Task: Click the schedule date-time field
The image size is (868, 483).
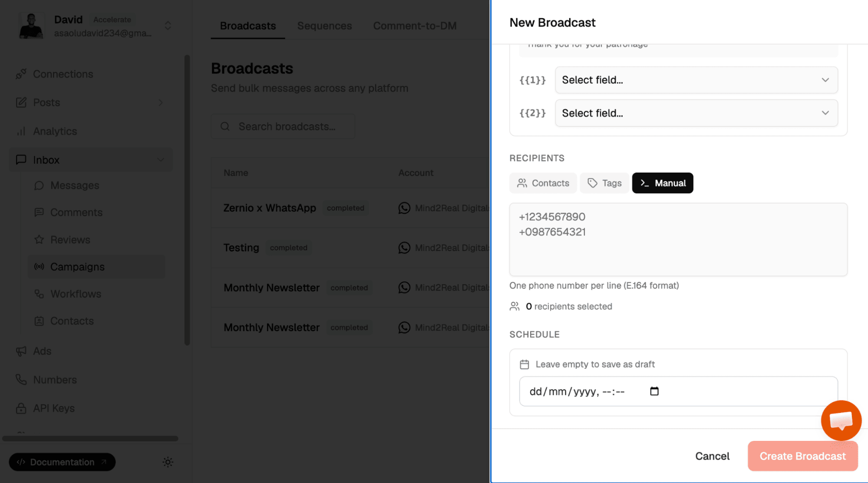Action: 678,391
